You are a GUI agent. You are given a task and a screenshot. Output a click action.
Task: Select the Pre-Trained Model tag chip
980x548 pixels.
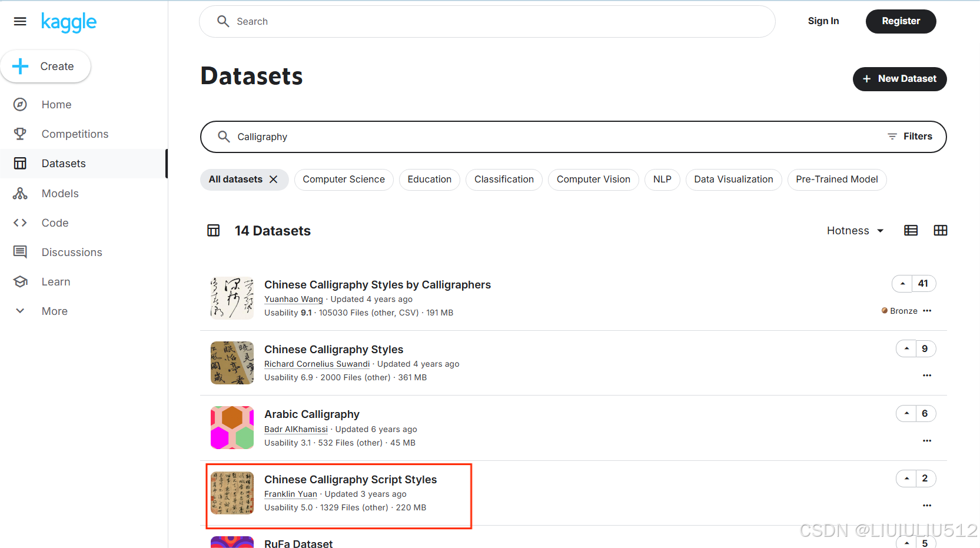tap(836, 180)
